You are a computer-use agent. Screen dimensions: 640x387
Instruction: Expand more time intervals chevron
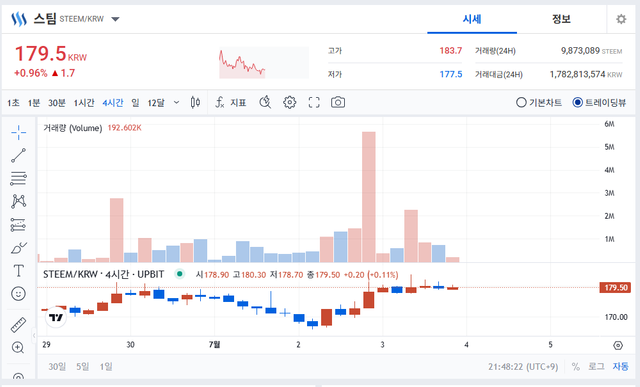pos(176,102)
